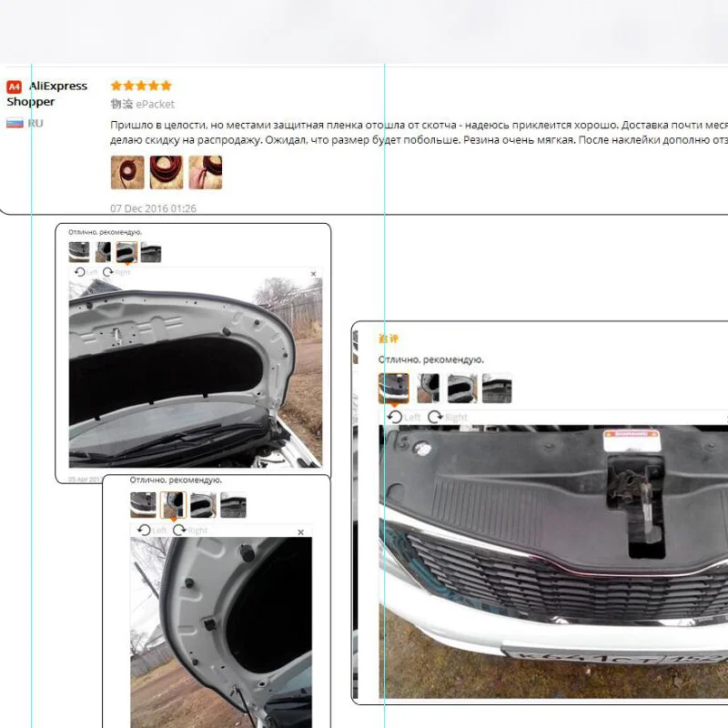Select fourth thumbnail in grille panel
Image resolution: width=728 pixels, height=728 pixels.
coord(497,389)
